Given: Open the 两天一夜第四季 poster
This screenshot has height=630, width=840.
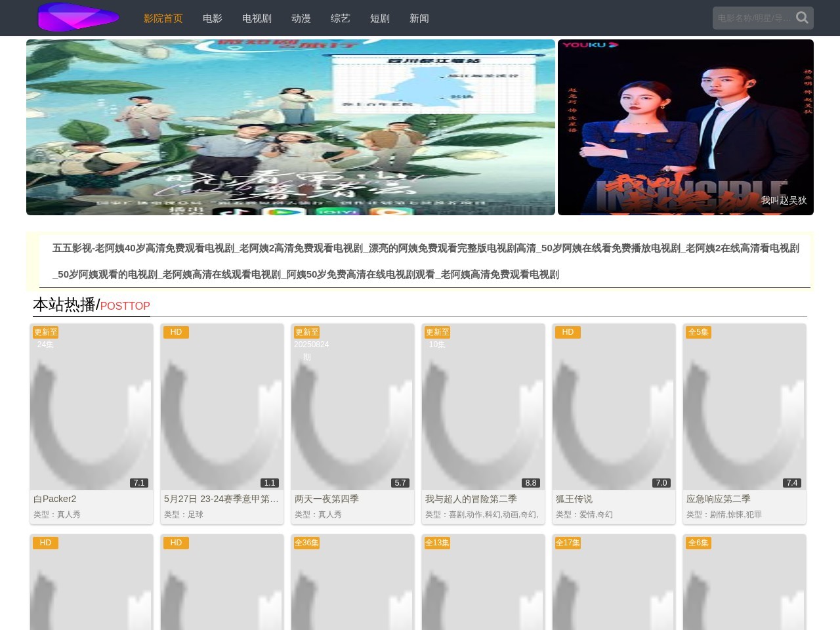Looking at the screenshot, I should pyautogui.click(x=352, y=407).
